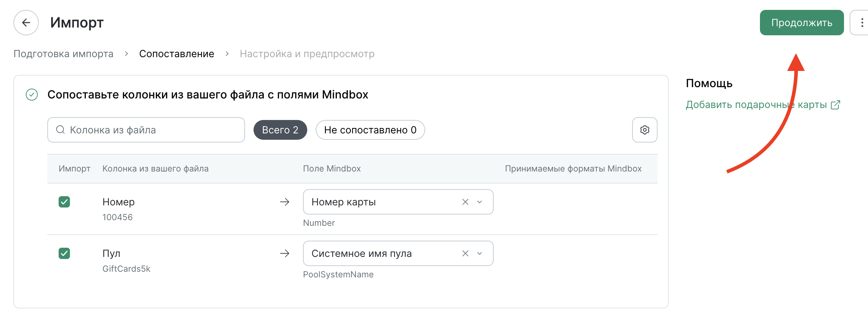Viewport: 868px width, 319px height.
Task: Click external link icon beside gift cards help
Action: [836, 105]
